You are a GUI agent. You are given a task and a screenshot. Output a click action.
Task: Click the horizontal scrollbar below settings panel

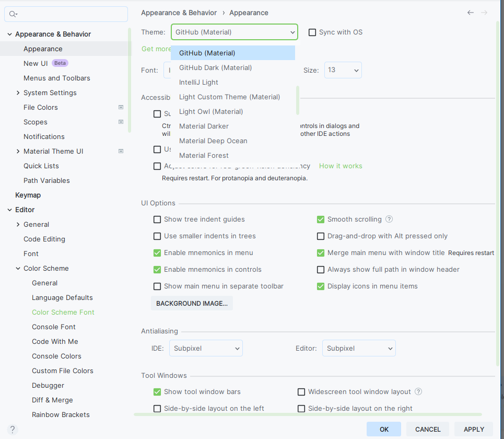308,414
